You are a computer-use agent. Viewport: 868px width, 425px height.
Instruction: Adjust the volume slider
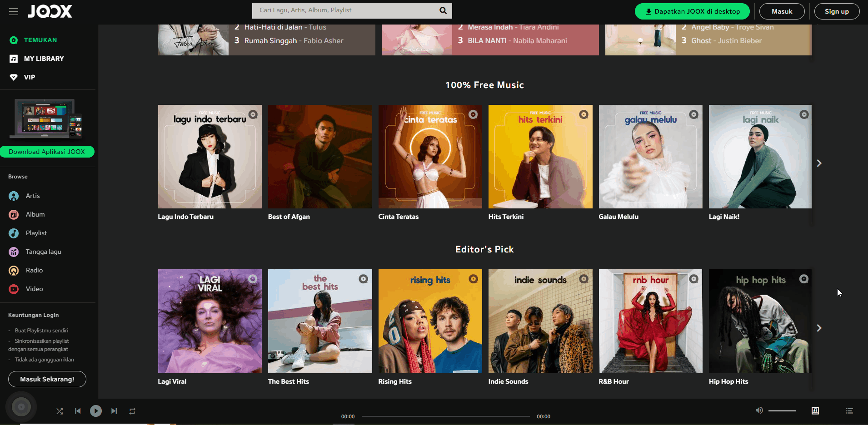tap(781, 410)
